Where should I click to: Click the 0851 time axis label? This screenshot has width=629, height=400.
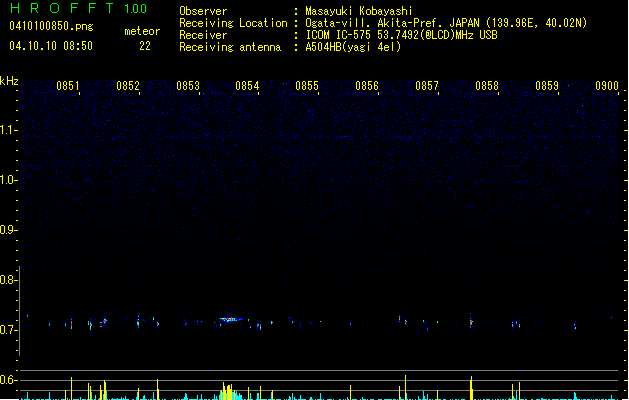point(68,86)
